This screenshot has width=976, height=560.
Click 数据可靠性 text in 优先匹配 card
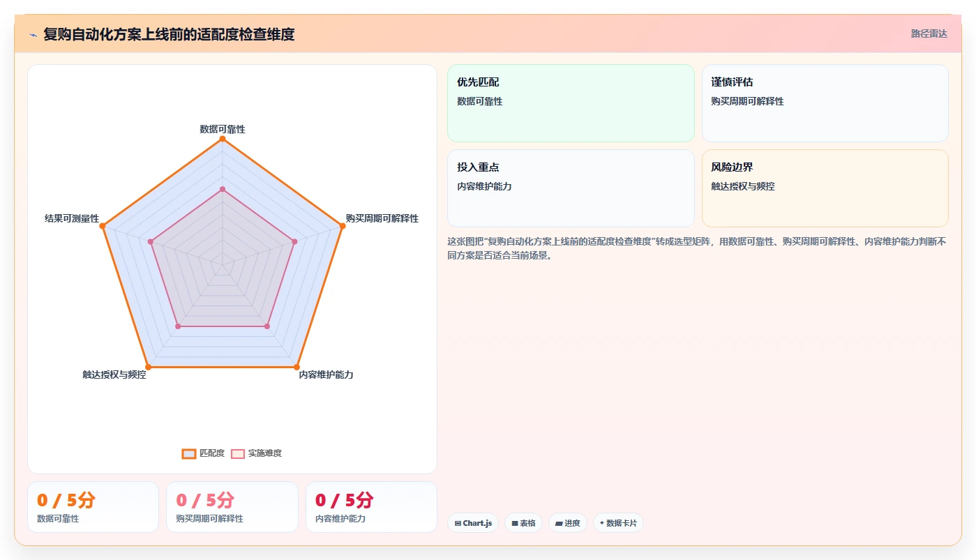click(480, 101)
